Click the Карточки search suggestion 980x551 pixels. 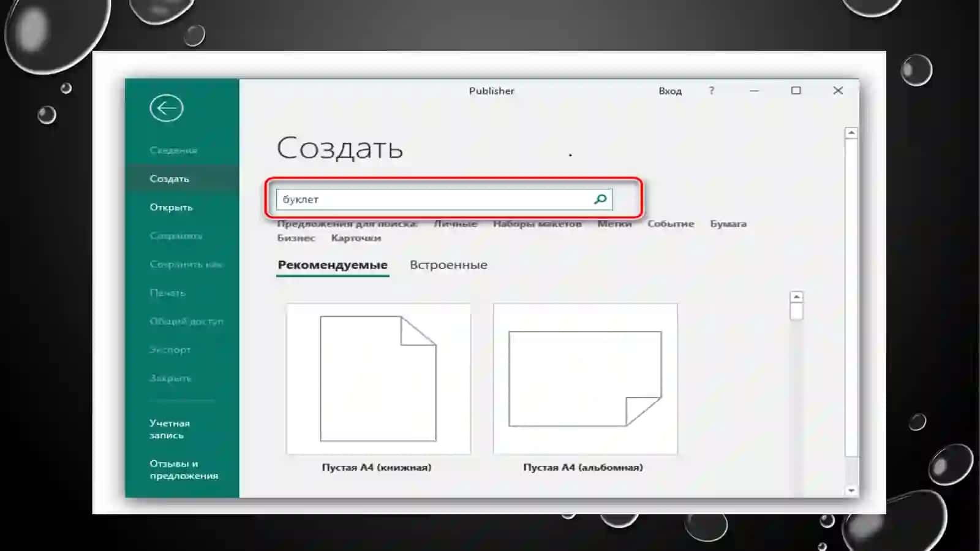click(x=356, y=238)
